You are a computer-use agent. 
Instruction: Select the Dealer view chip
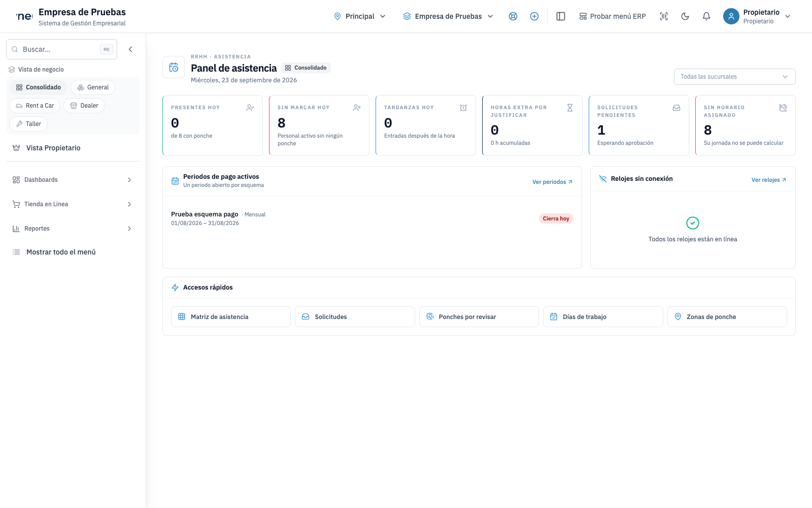84,106
